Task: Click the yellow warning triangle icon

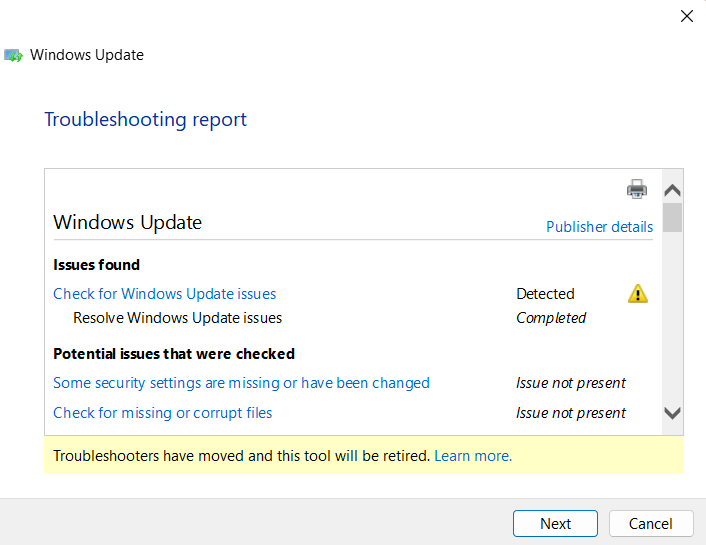Action: (x=638, y=294)
